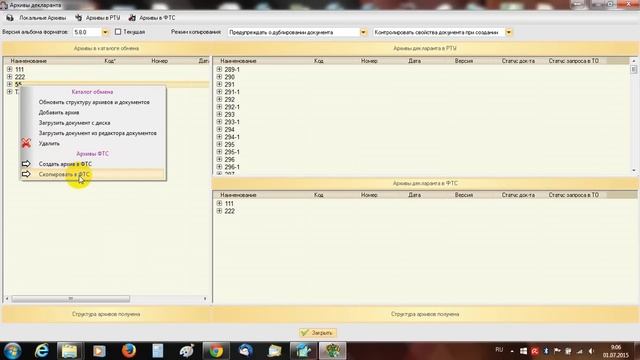640x360 pixels.
Task: Click left pane horizontal scrollbar thumb
Action: 70,299
